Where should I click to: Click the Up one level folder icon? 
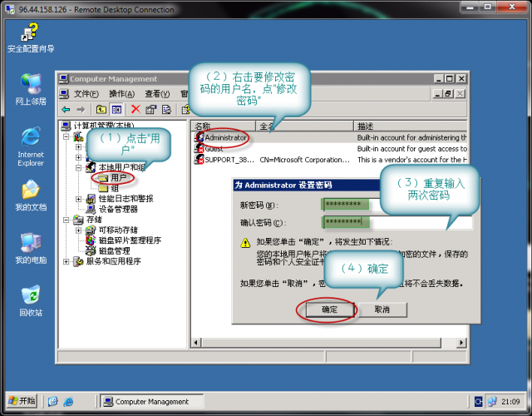pos(101,109)
